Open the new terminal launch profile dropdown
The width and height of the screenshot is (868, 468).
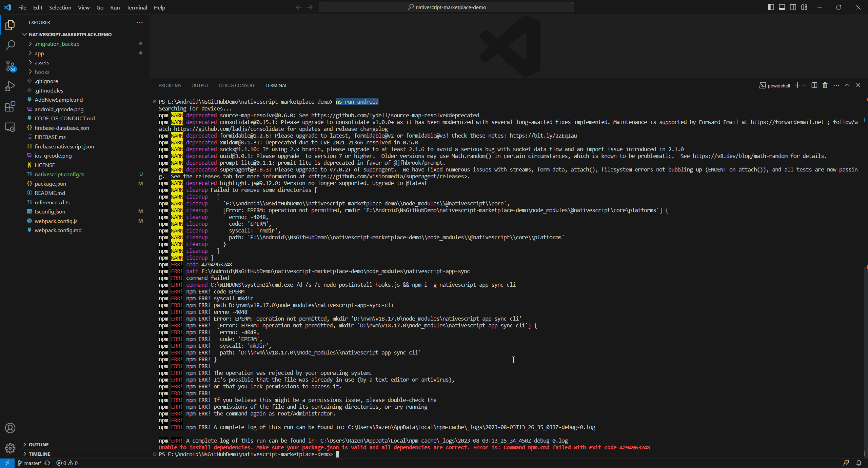(x=805, y=85)
